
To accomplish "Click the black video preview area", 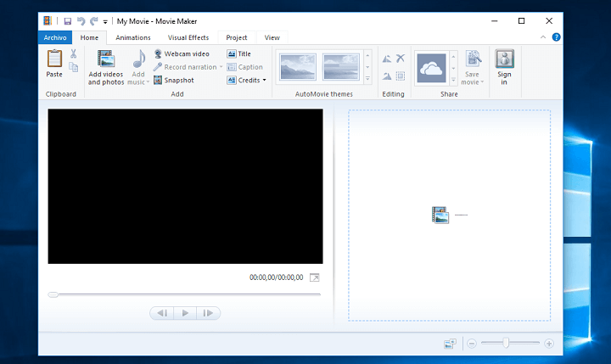I will [x=186, y=187].
